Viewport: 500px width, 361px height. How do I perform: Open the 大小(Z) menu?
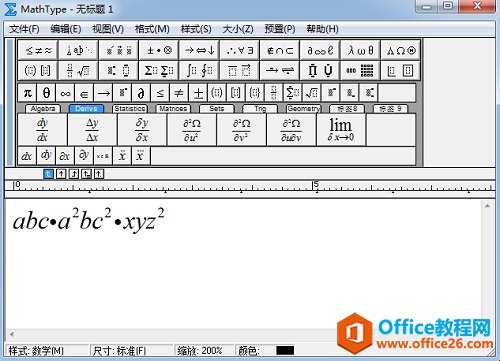click(x=238, y=29)
